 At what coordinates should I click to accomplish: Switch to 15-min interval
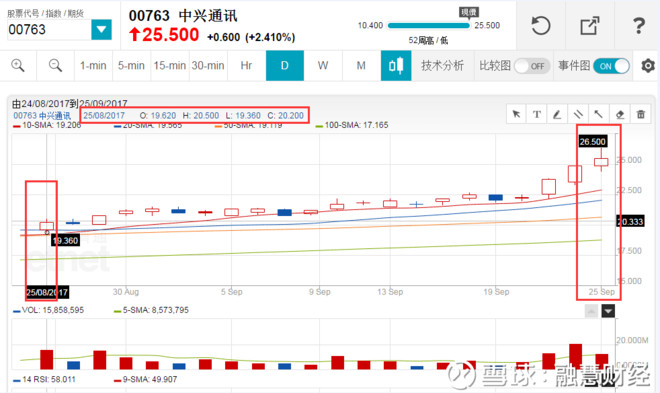point(170,66)
